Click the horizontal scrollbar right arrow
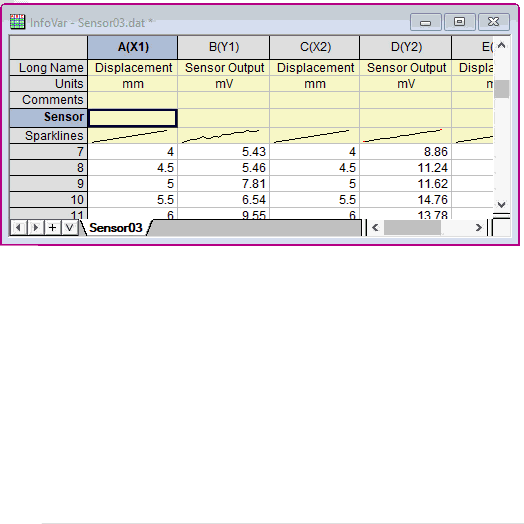This screenshot has height=524, width=524. coord(479,228)
